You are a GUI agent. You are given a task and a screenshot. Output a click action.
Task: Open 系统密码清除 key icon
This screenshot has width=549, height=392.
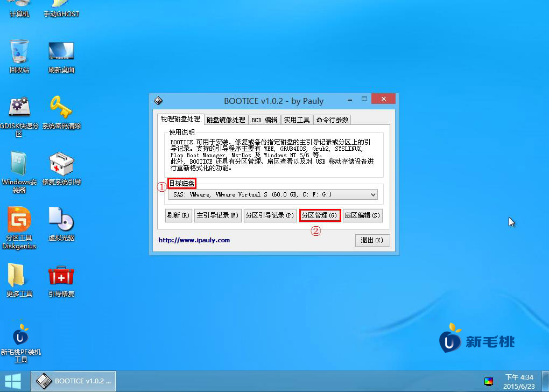click(61, 112)
